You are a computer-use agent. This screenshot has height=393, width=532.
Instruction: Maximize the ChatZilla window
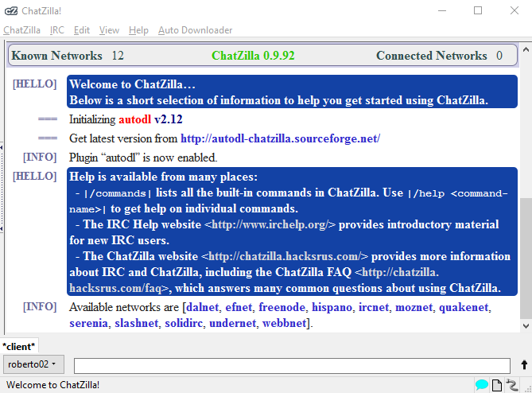[478, 11]
